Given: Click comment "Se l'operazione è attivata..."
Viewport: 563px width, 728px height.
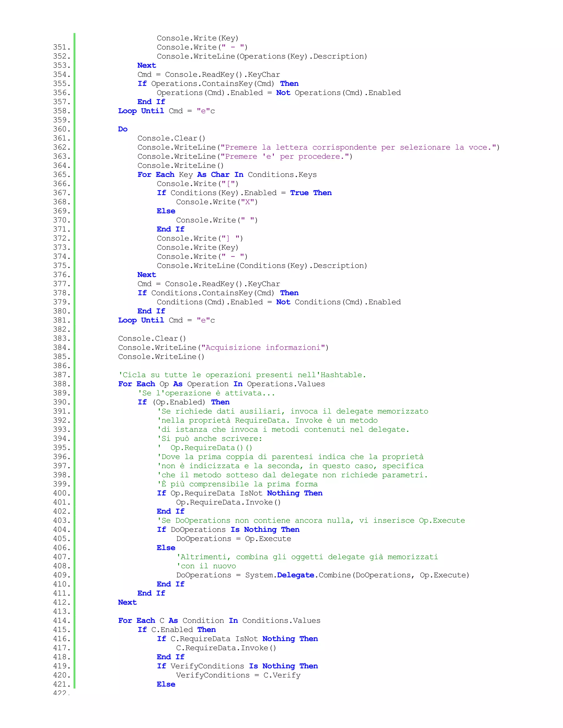Looking at the screenshot, I should (206, 393).
